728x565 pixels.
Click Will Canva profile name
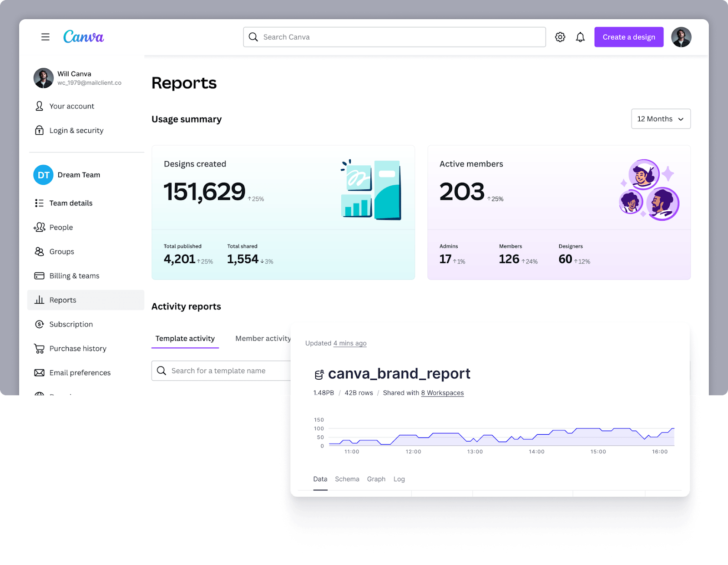tap(74, 74)
